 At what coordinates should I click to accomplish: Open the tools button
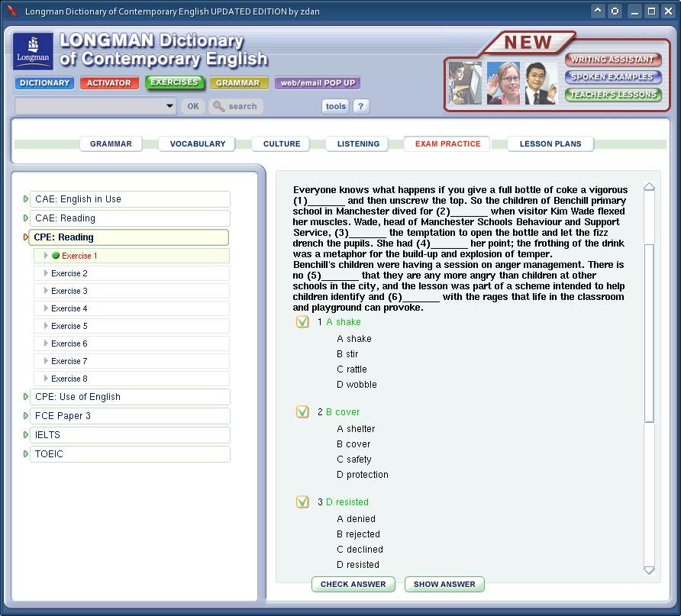pos(336,106)
